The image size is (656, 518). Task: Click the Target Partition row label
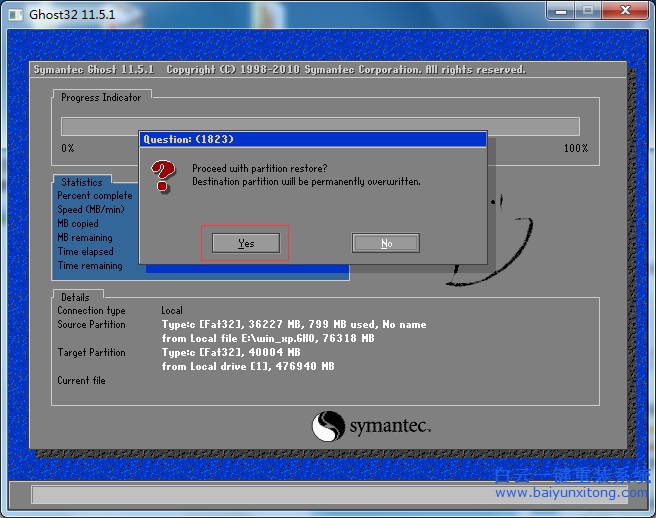(91, 352)
